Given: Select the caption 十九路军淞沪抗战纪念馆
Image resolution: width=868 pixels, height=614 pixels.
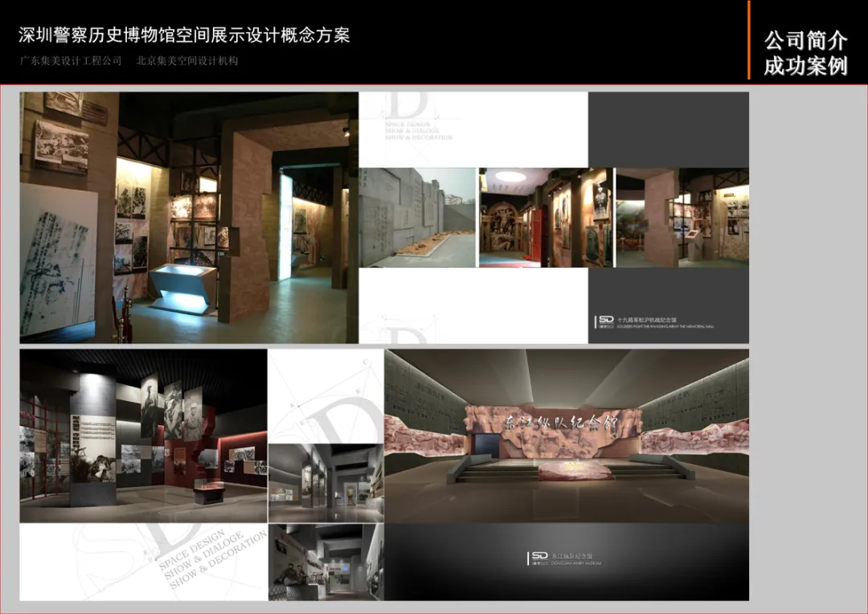Looking at the screenshot, I should tap(646, 320).
